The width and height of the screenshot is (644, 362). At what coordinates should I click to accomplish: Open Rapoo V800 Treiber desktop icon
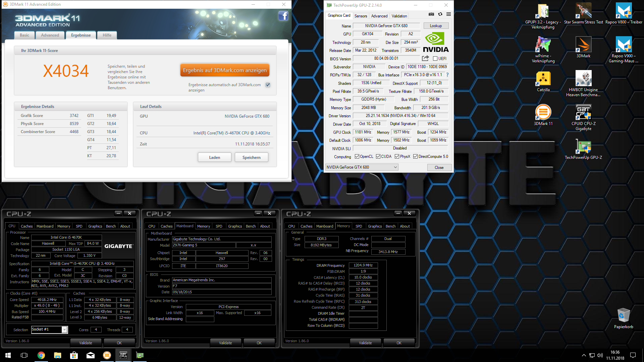[624, 14]
